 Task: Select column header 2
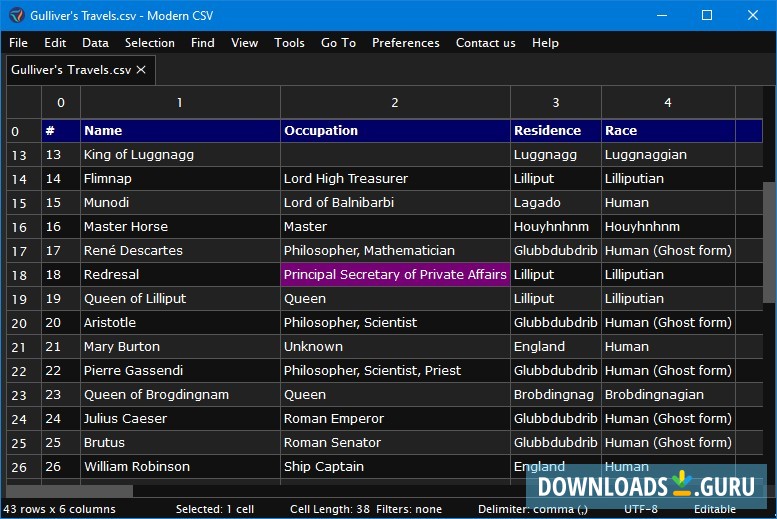(x=395, y=103)
